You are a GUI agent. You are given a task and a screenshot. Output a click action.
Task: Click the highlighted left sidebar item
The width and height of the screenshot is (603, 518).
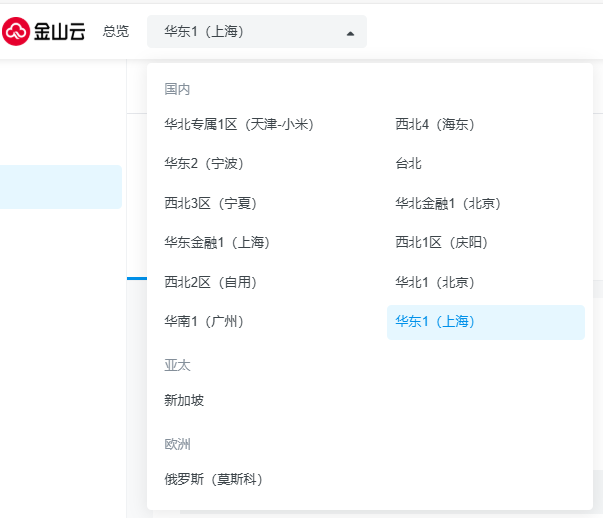pos(60,187)
